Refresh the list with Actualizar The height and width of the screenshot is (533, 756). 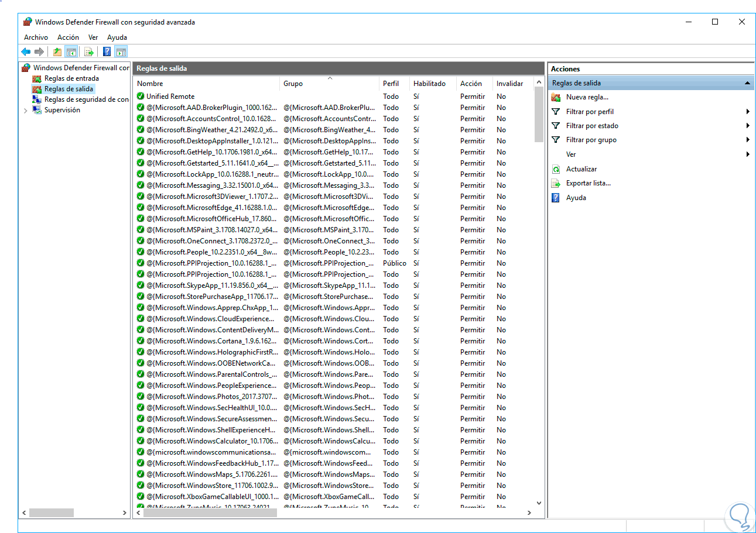click(x=581, y=169)
